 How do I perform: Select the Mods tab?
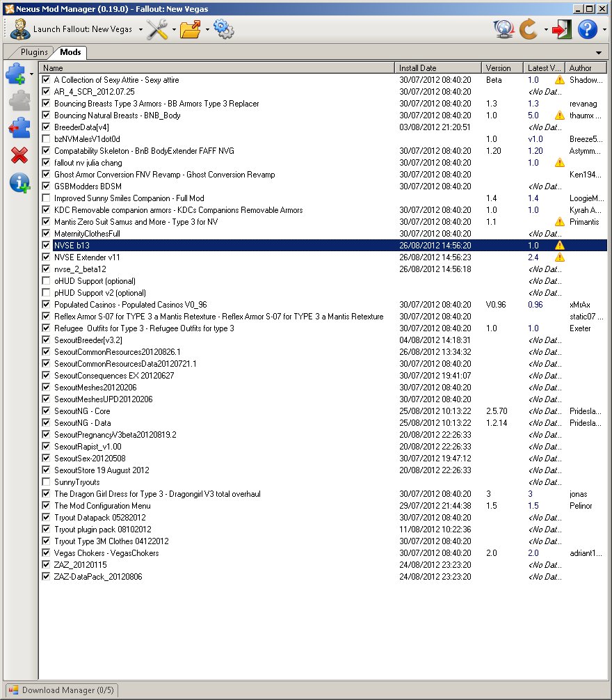coord(70,52)
